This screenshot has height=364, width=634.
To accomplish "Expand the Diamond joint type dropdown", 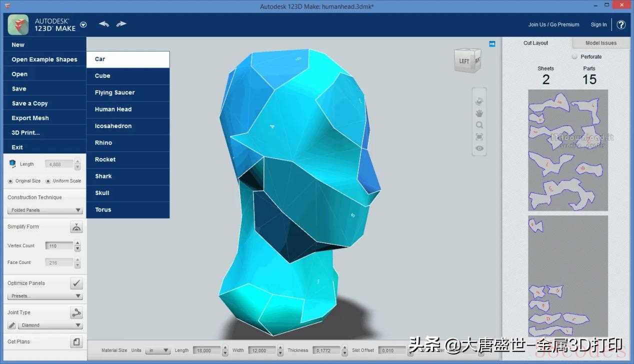I will click(50, 325).
